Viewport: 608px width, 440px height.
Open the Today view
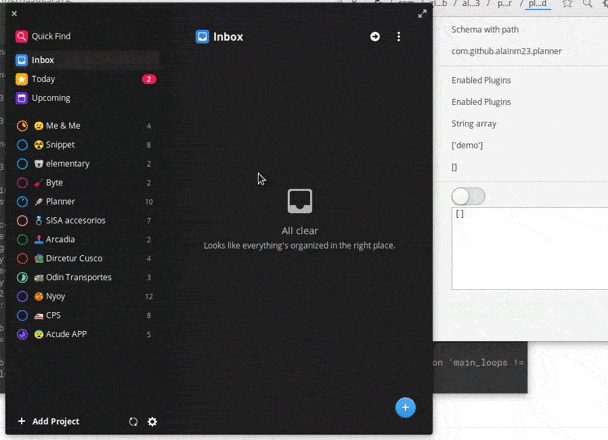point(86,79)
